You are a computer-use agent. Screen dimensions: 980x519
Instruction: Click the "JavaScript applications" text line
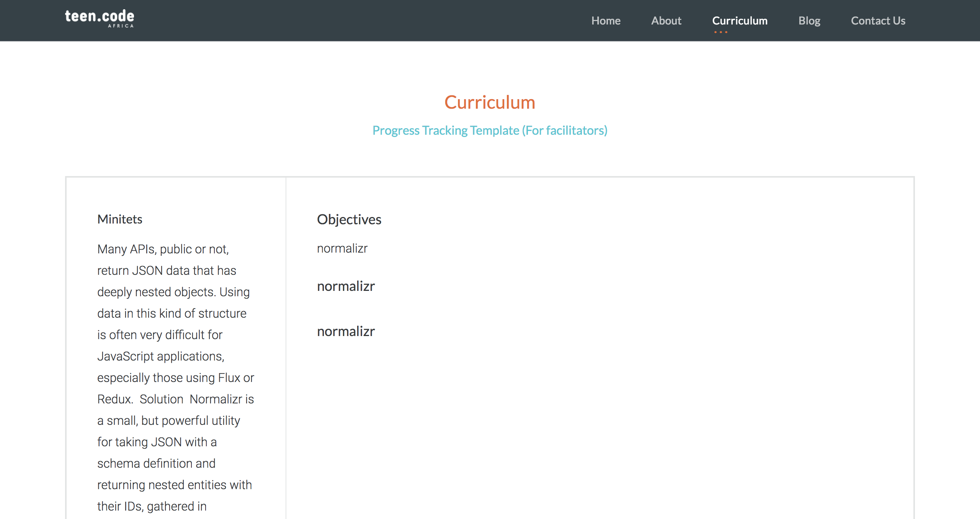(x=160, y=356)
